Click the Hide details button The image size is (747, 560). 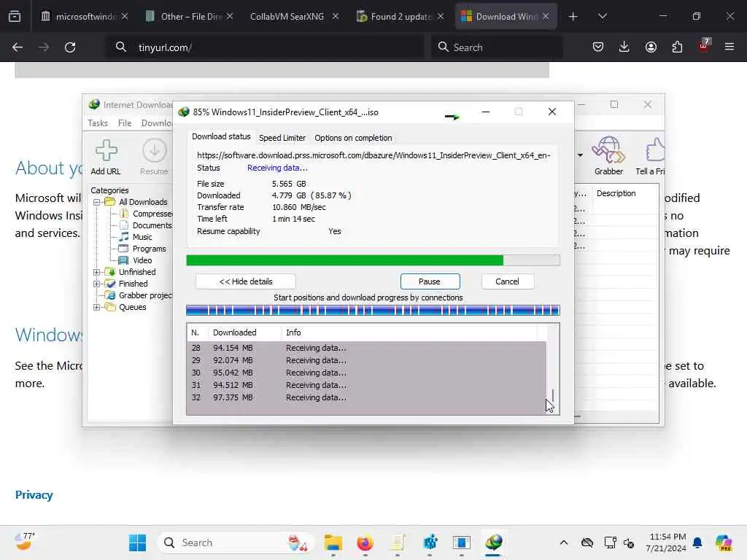pyautogui.click(x=245, y=281)
